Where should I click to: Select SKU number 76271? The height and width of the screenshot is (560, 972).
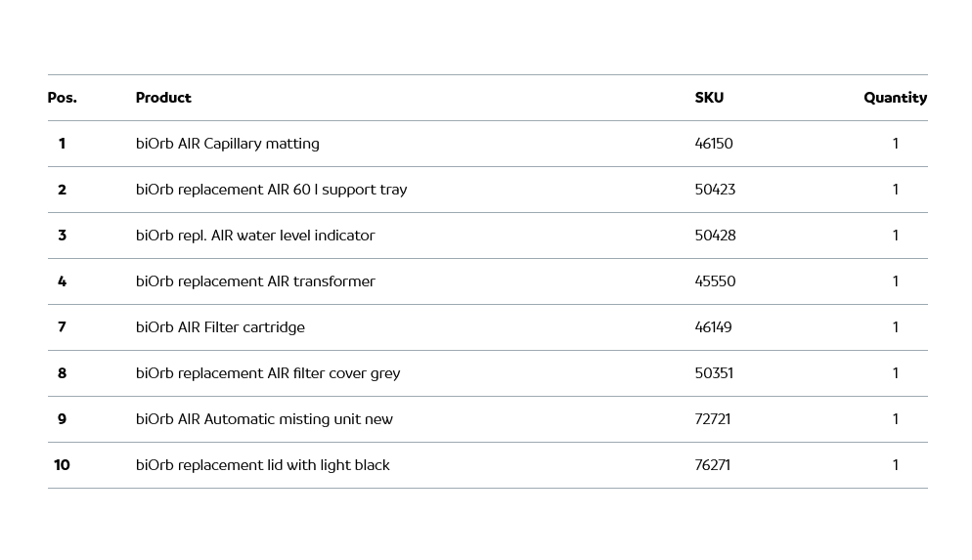coord(712,465)
